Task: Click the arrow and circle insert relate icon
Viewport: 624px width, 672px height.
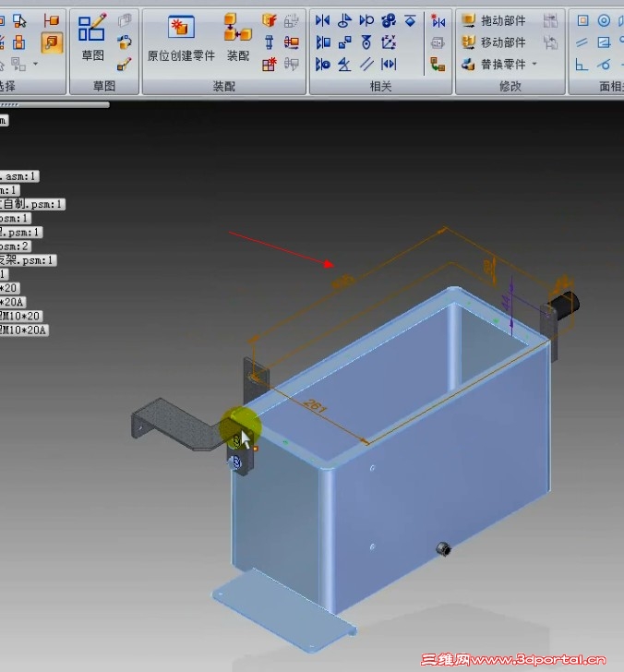Action: point(366,20)
